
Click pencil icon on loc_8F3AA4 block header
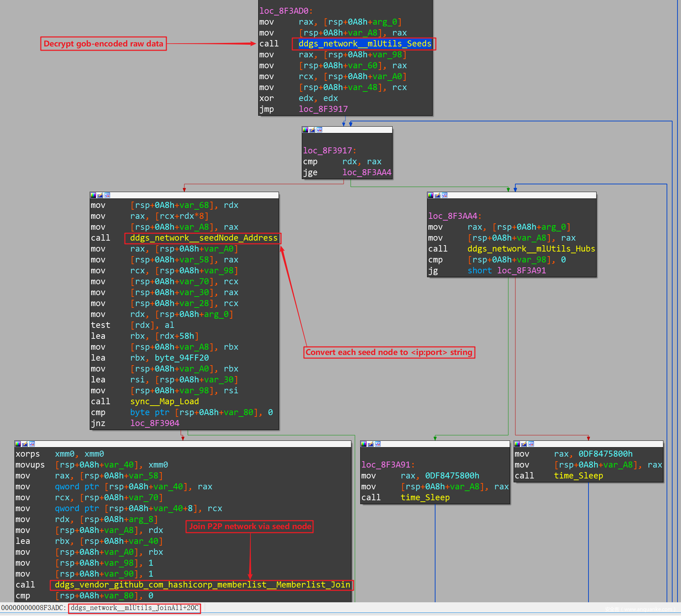point(438,195)
